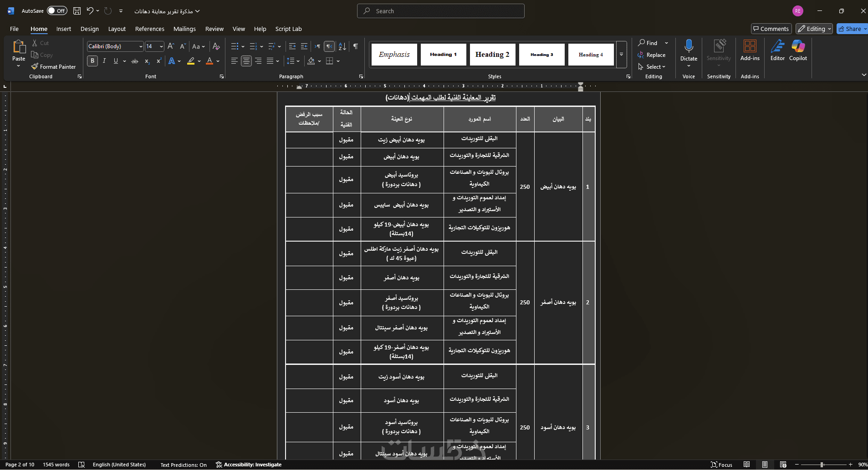The image size is (868, 470).
Task: Toggle superscript formatting
Action: pyautogui.click(x=159, y=61)
